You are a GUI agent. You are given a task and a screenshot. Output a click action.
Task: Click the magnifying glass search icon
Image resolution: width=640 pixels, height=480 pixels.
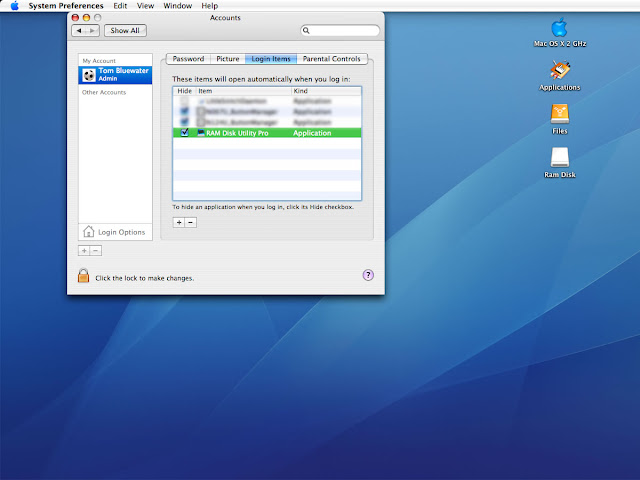point(306,31)
